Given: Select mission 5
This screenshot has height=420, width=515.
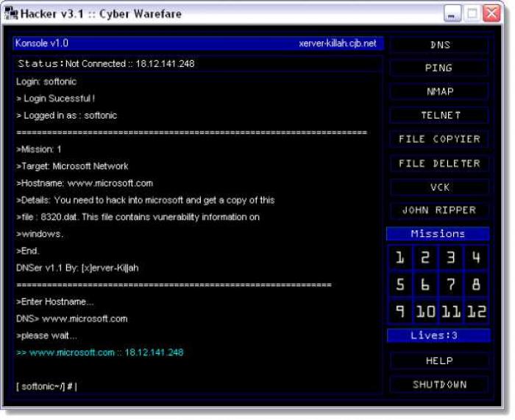Looking at the screenshot, I should [x=400, y=285].
